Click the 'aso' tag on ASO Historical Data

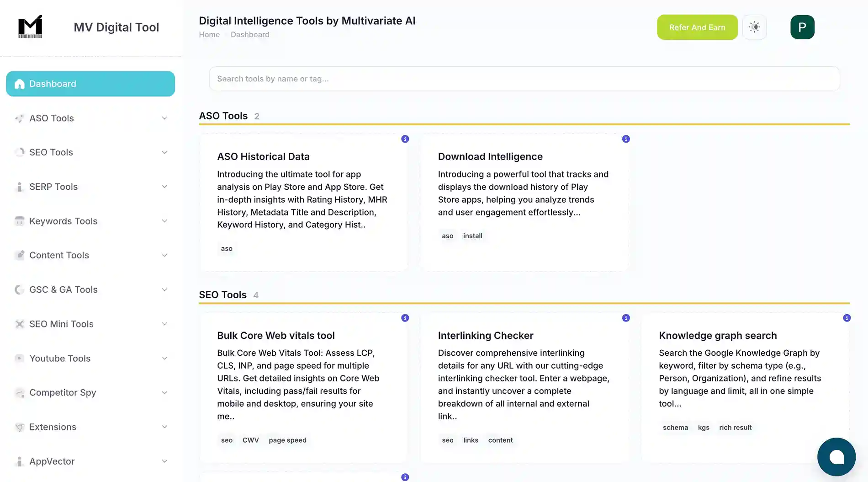click(227, 249)
